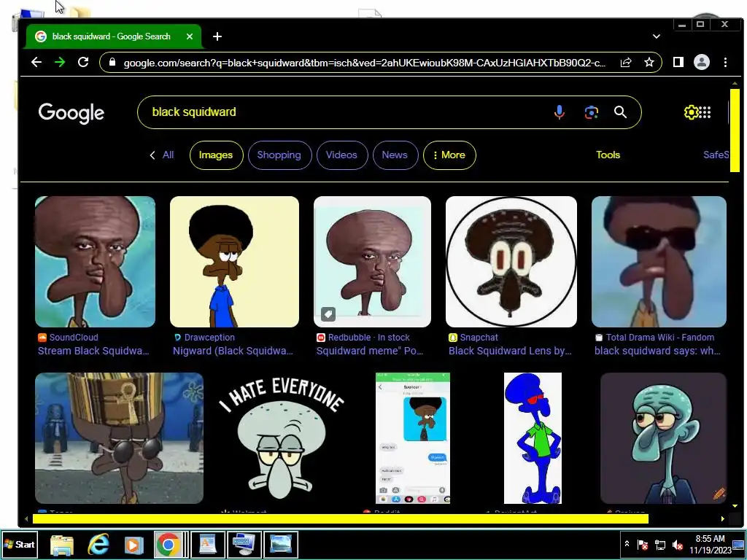Image resolution: width=747 pixels, height=560 pixels.
Task: Open the Google apps grid
Action: pos(705,112)
